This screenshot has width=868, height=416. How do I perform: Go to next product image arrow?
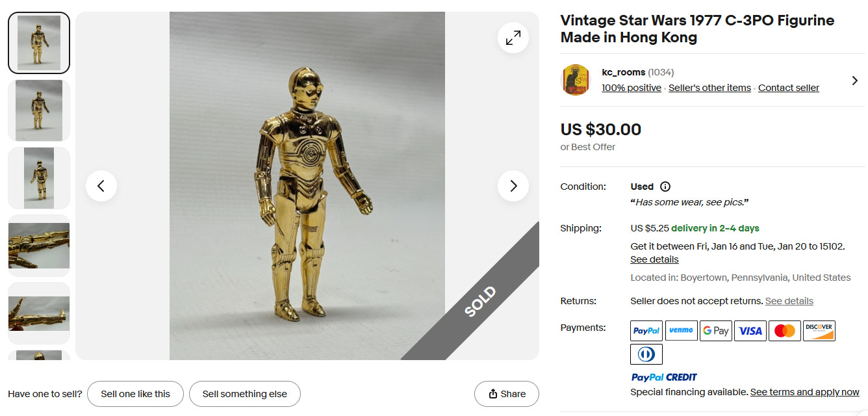513,186
